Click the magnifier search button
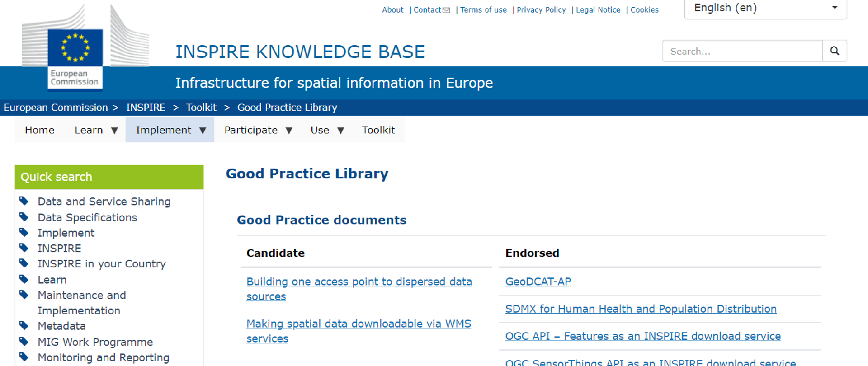Image resolution: width=868 pixels, height=366 pixels. click(x=835, y=51)
